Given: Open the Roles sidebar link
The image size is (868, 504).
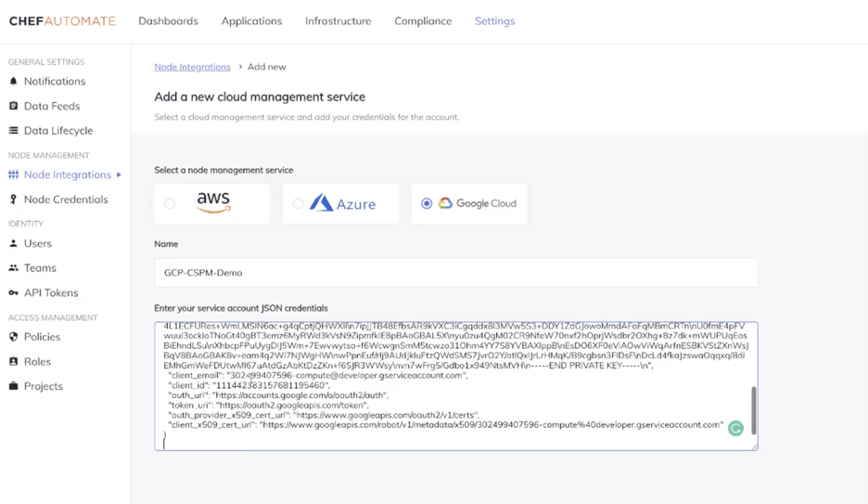Looking at the screenshot, I should coord(38,362).
